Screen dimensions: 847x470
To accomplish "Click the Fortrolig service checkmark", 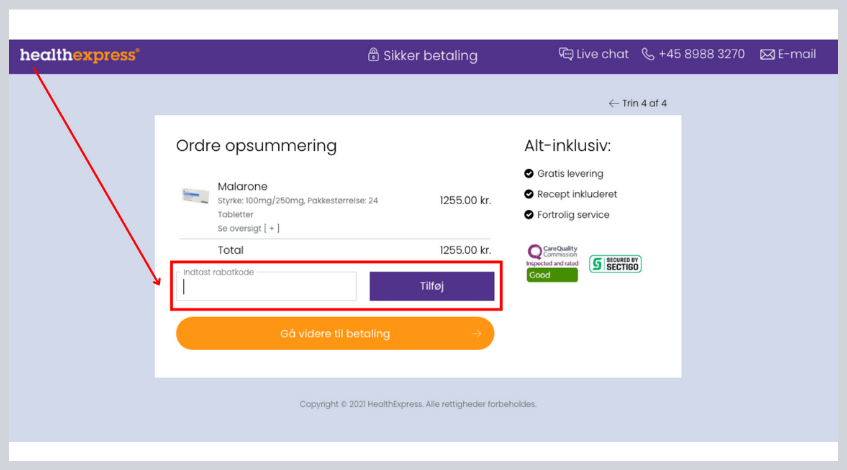I will pos(529,214).
